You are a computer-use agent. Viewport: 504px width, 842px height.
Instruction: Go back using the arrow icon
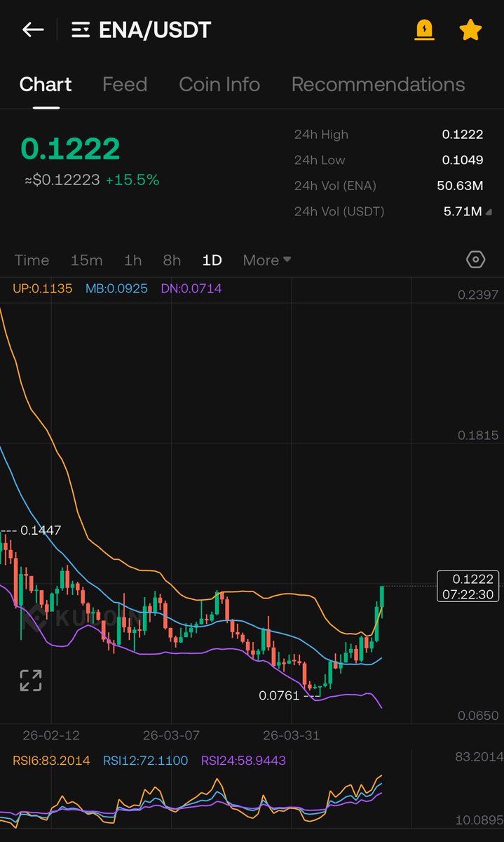[33, 30]
